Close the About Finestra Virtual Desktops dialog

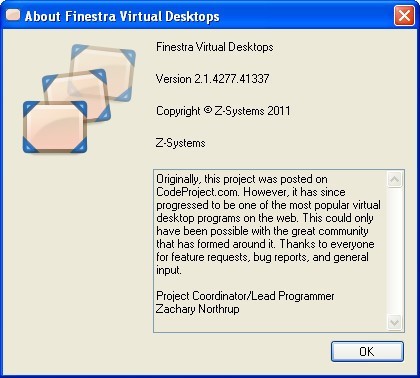tap(404, 15)
